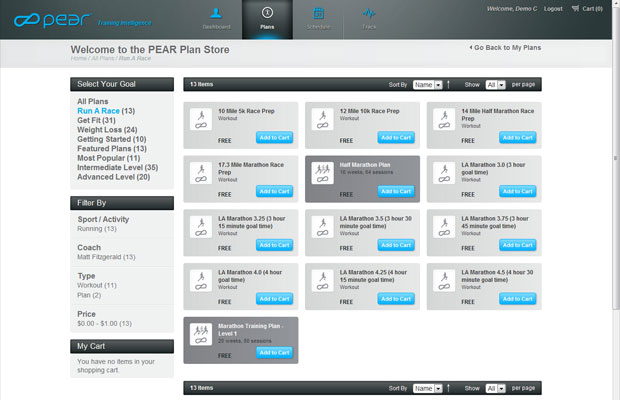Add 10 Mile 5k Race Prep to cart
The image size is (620, 400).
274,138
